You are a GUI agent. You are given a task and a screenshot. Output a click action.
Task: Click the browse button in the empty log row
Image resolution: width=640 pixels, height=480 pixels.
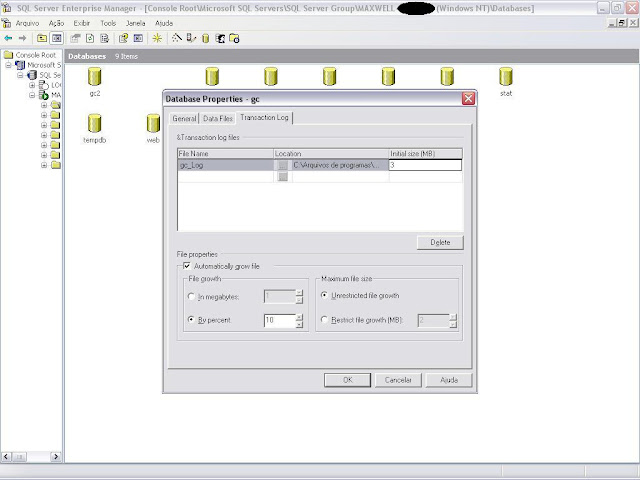[x=282, y=177]
